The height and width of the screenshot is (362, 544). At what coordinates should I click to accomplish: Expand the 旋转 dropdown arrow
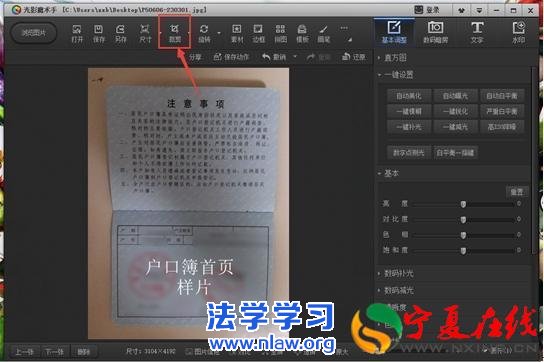(219, 33)
